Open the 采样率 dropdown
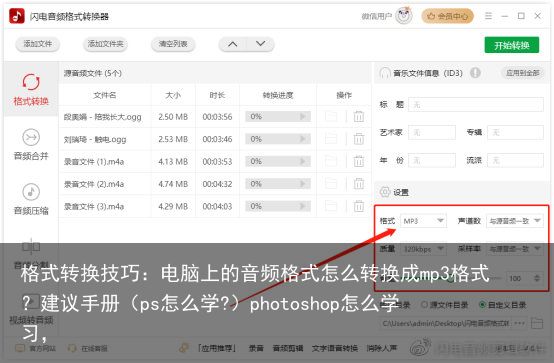 (x=514, y=249)
